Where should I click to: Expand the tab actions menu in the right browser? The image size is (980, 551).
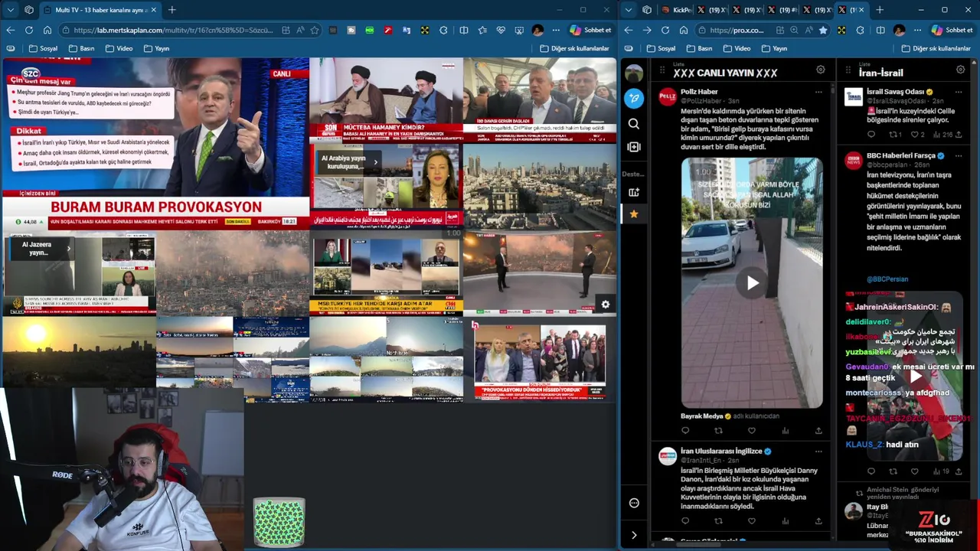point(629,10)
